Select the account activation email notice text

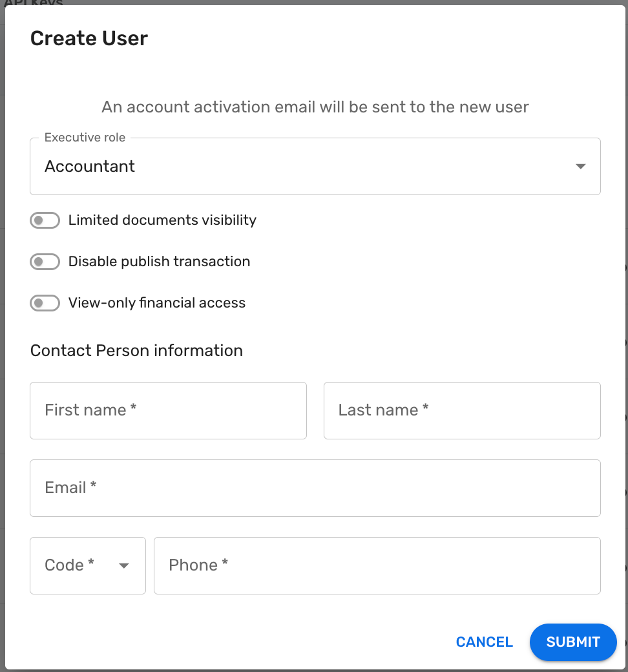(315, 107)
